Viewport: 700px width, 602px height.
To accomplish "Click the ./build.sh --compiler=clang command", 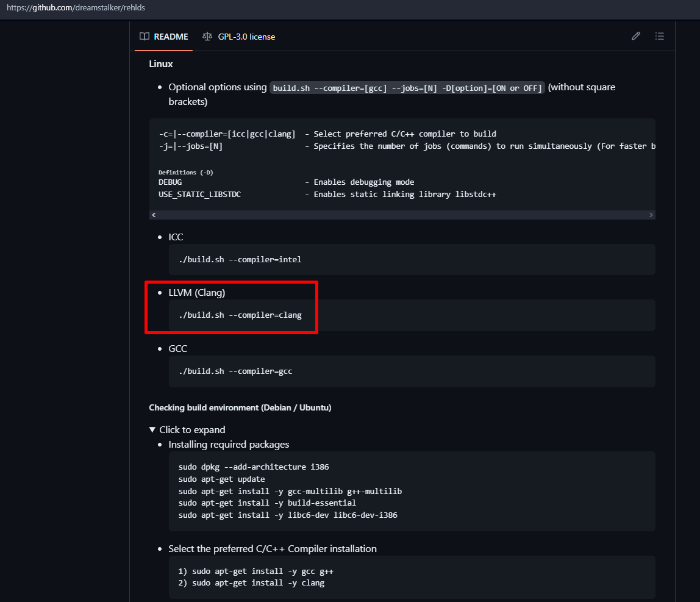I will point(240,315).
